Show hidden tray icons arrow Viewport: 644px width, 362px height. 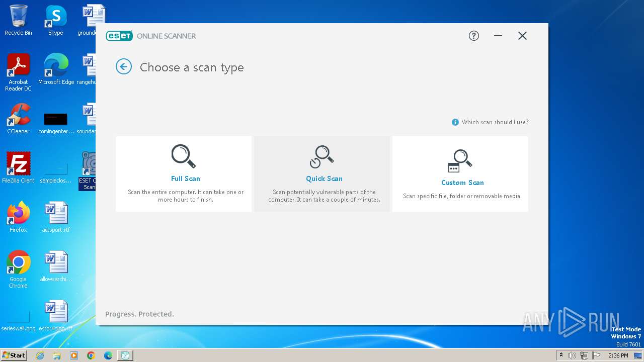point(561,355)
